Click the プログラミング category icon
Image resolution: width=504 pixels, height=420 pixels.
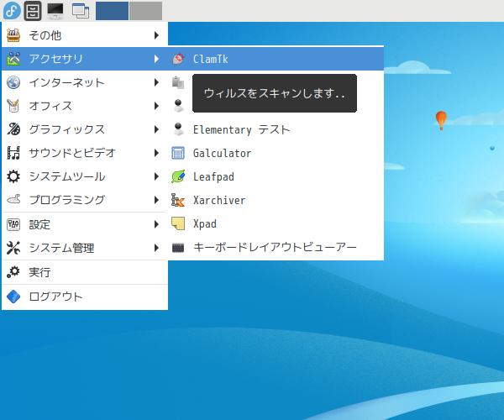13,200
